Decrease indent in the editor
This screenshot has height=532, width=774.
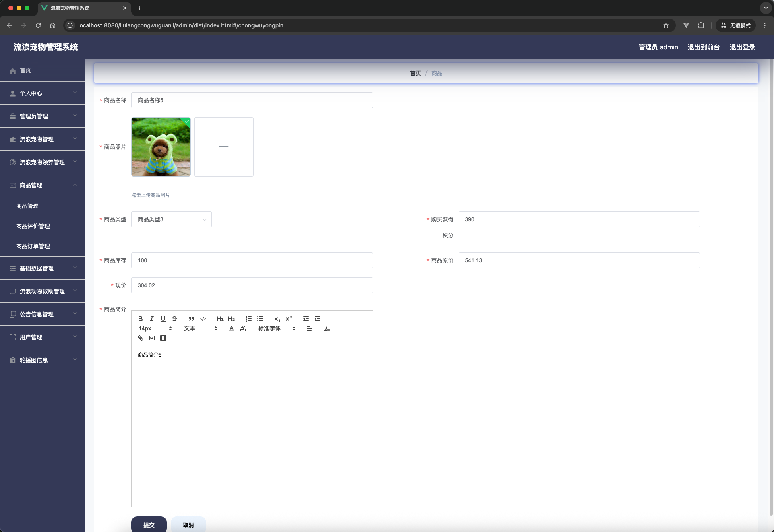pos(306,319)
